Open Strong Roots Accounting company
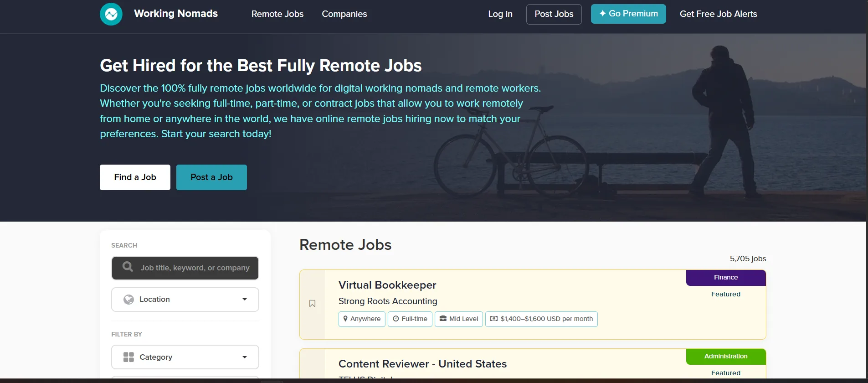The image size is (868, 383). [x=388, y=301]
